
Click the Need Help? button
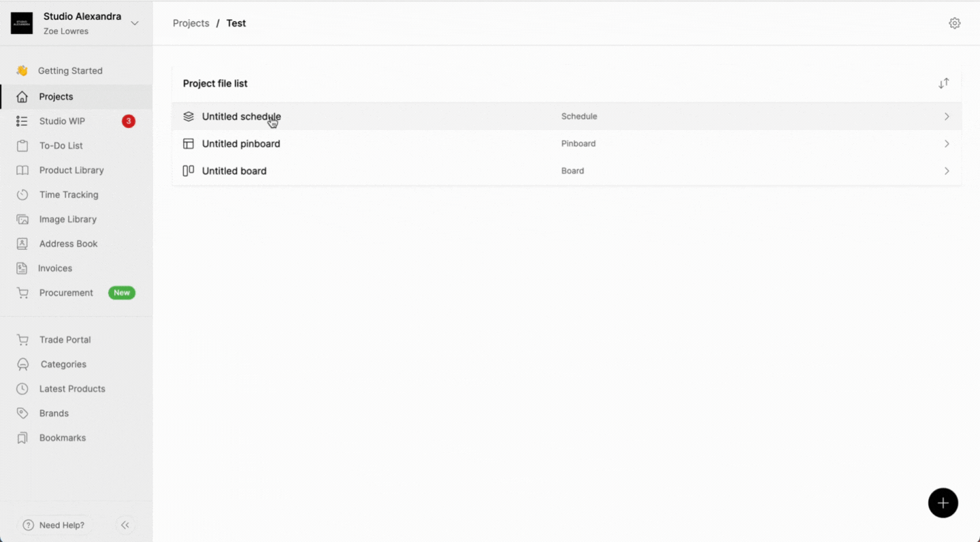54,525
